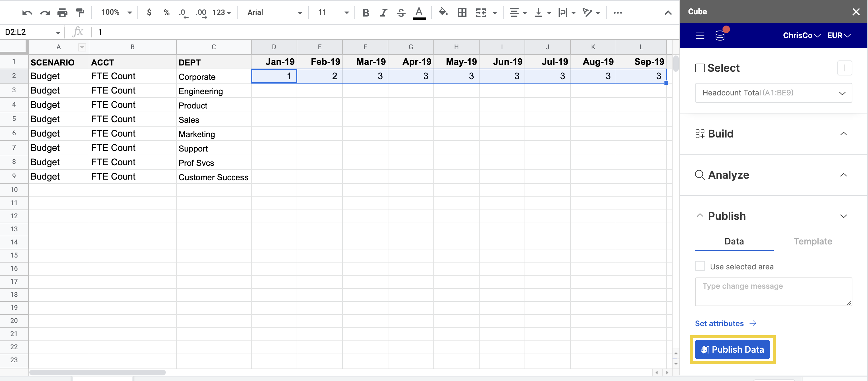868x381 pixels.
Task: Apply bold formatting
Action: (365, 12)
